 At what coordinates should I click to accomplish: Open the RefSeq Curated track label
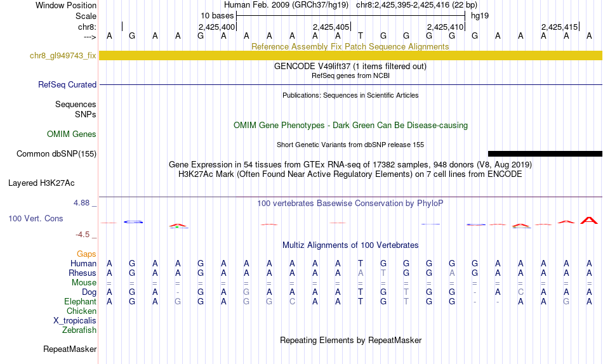pos(67,84)
